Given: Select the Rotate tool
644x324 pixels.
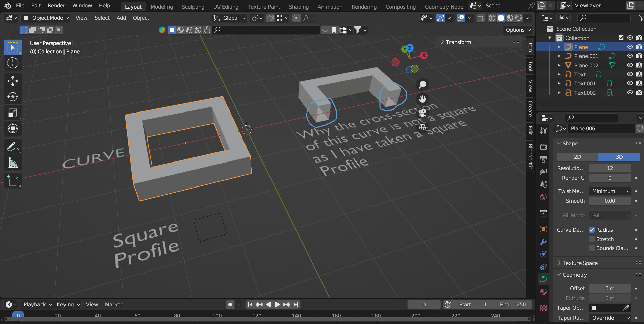Looking at the screenshot, I should 13,97.
